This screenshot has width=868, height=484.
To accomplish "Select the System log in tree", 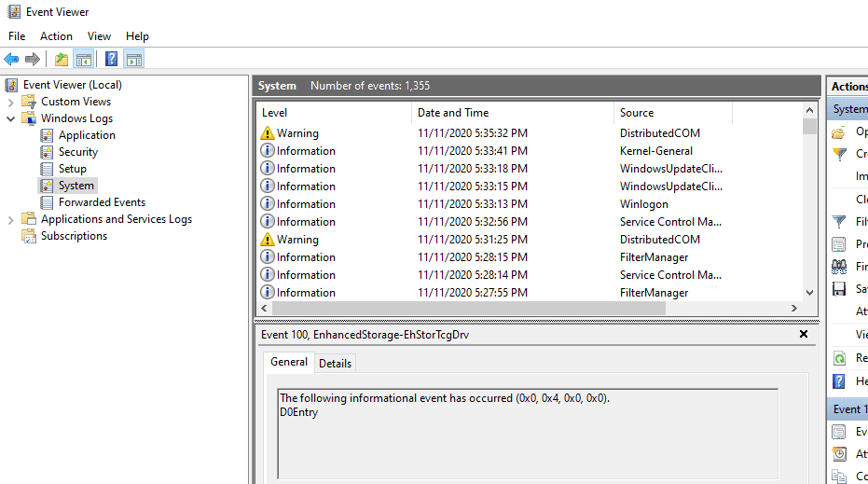I will tap(76, 186).
